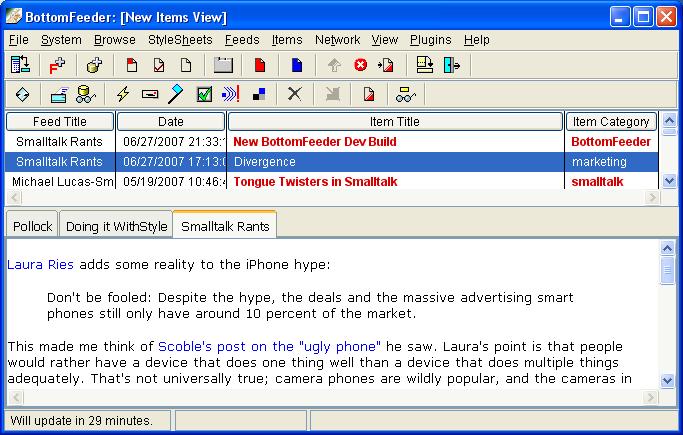Screen dimensions: 683x435
Task: Switch to the Doing it WithStyle tab
Action: [x=116, y=226]
